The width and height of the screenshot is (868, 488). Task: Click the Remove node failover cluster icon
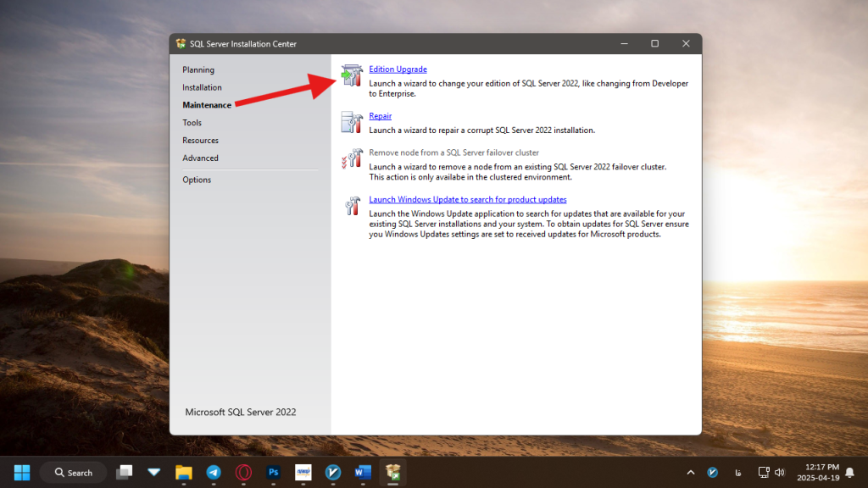pyautogui.click(x=352, y=158)
